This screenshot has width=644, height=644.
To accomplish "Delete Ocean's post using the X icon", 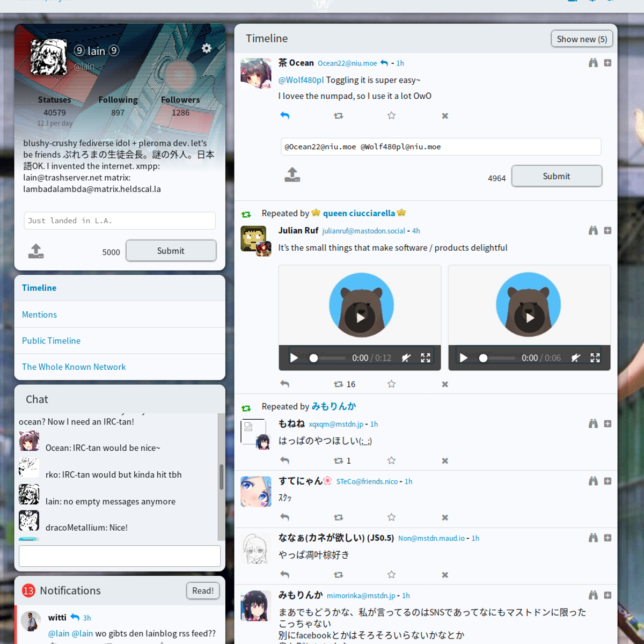I will point(445,116).
